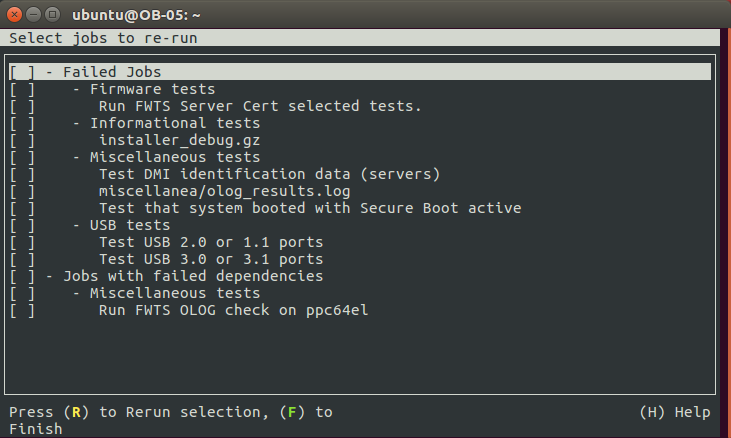Select Test DMI identification data (servers)

[269, 174]
